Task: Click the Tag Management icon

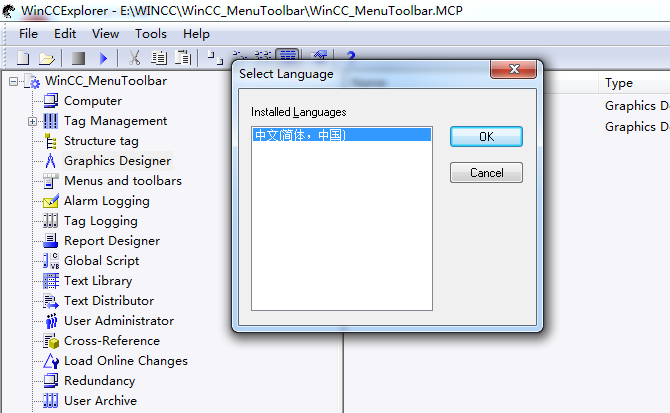Action: [x=50, y=121]
